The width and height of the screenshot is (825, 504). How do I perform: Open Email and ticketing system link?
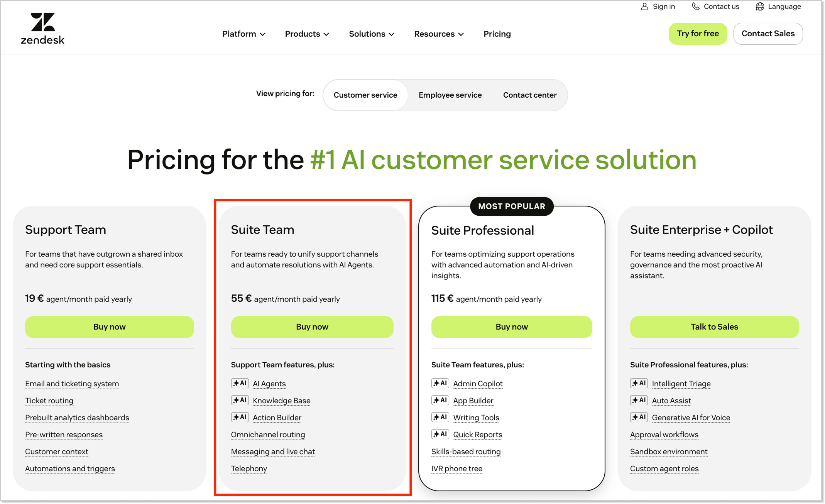72,384
